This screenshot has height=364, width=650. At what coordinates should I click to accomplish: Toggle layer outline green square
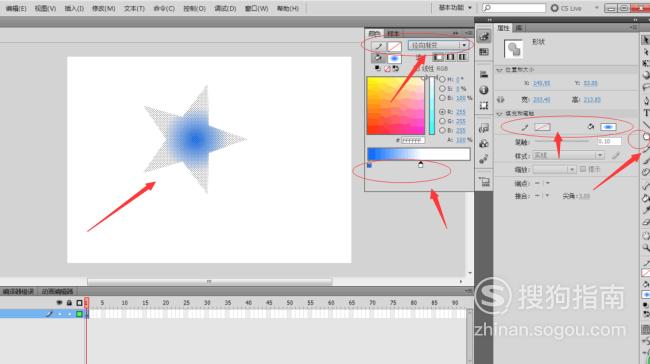click(x=79, y=314)
